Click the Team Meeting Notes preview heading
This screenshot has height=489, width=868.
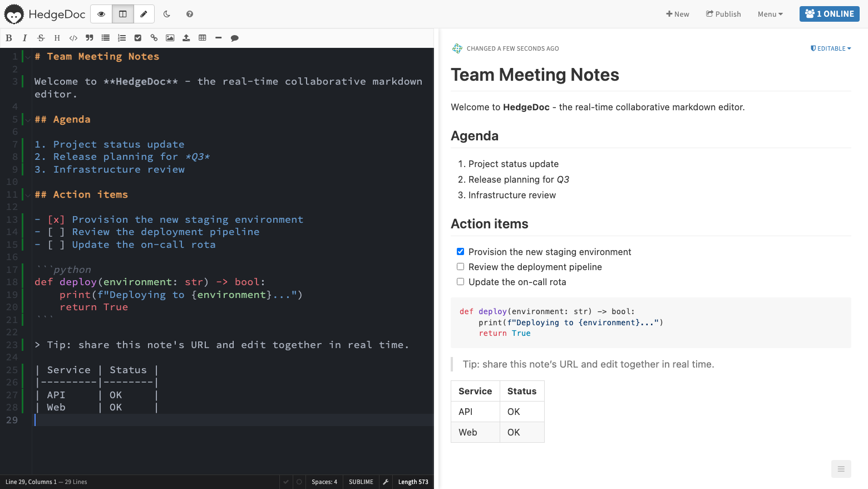pos(535,75)
